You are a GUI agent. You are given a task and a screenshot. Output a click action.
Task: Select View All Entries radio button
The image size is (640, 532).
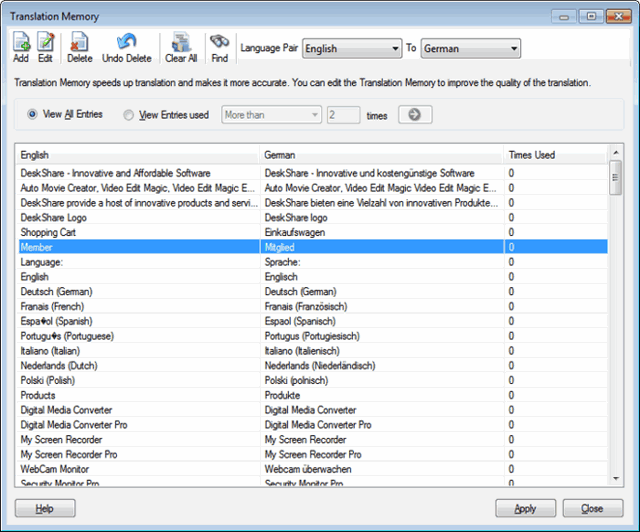[32, 114]
